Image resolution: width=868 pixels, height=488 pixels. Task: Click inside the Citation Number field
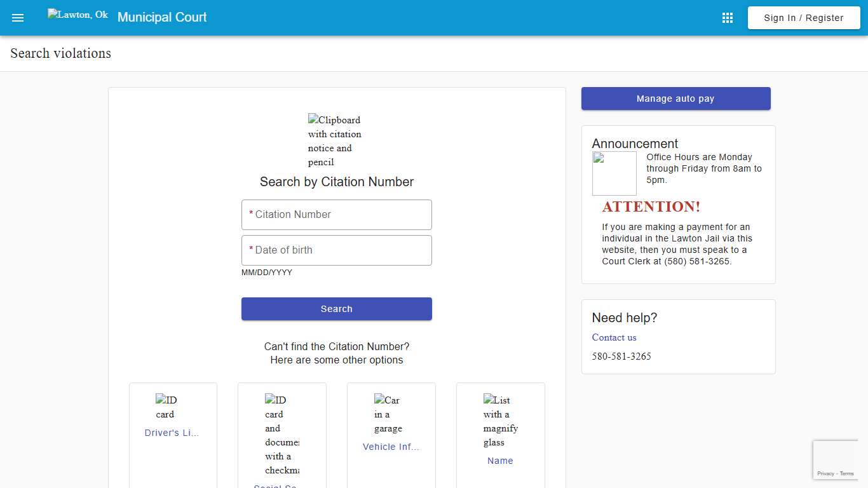(x=336, y=214)
